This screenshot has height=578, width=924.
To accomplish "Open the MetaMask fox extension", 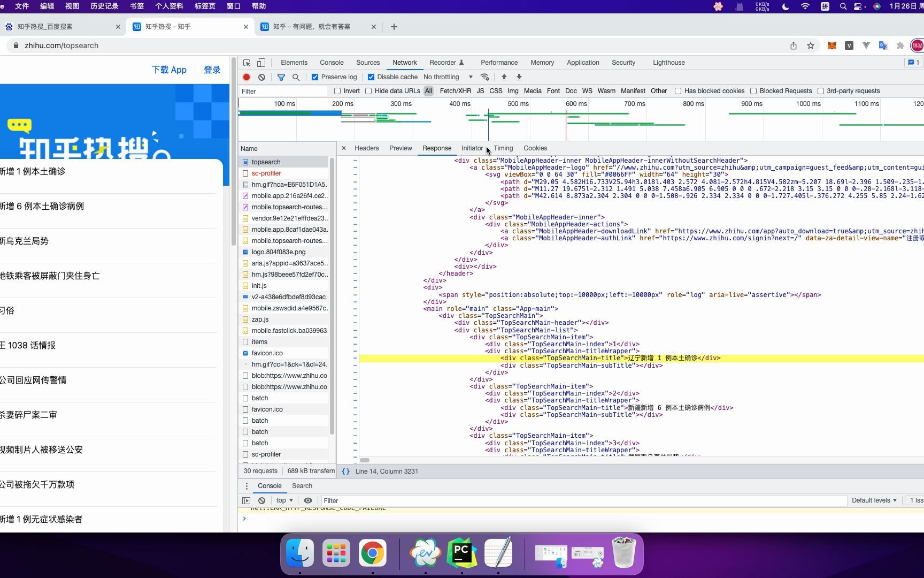I will pyautogui.click(x=831, y=45).
